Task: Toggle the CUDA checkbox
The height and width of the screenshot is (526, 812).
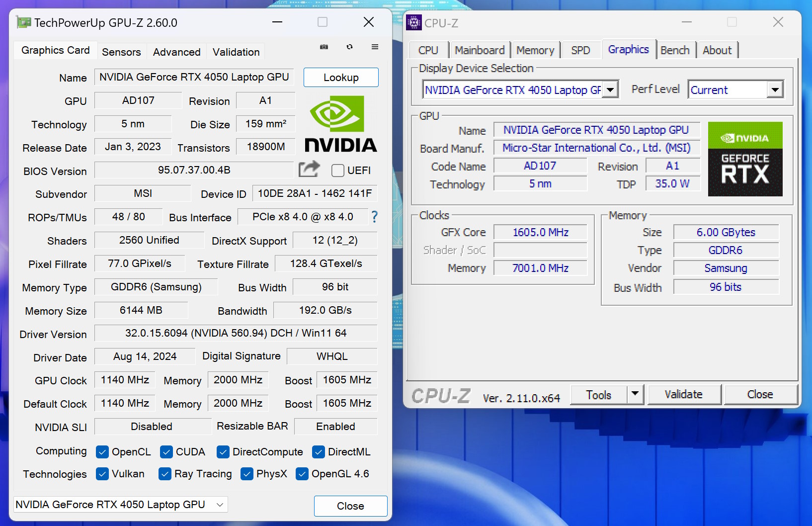Action: (166, 452)
